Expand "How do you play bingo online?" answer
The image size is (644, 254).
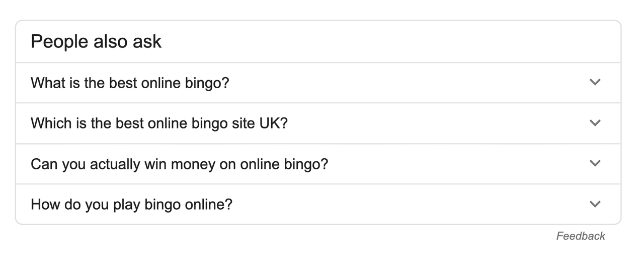click(318, 204)
